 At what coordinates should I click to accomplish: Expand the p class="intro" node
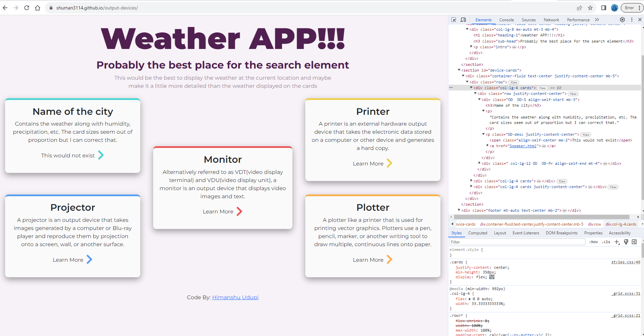(x=471, y=47)
